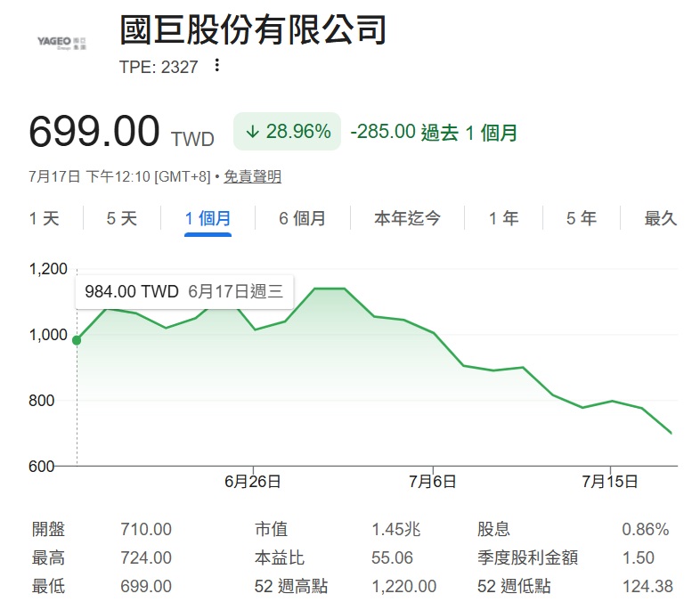700x610 pixels.
Task: Click the 7月6日 date axis label
Action: click(433, 482)
